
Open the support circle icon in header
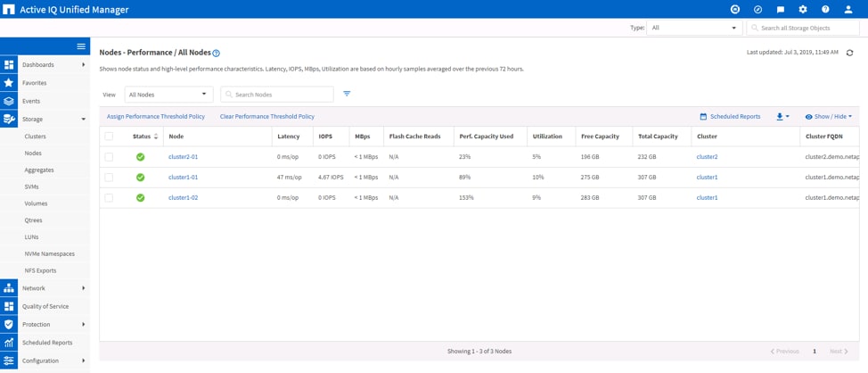coord(735,10)
